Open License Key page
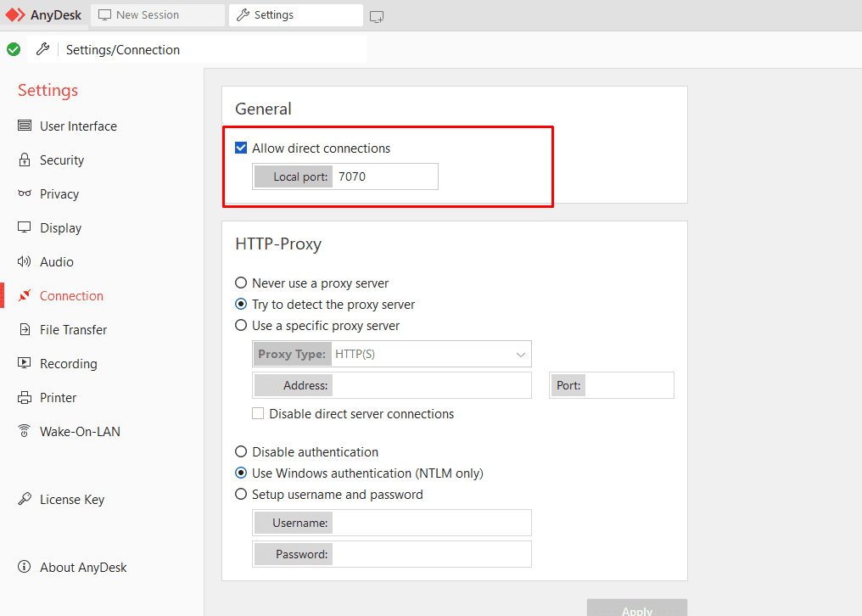 (72, 500)
